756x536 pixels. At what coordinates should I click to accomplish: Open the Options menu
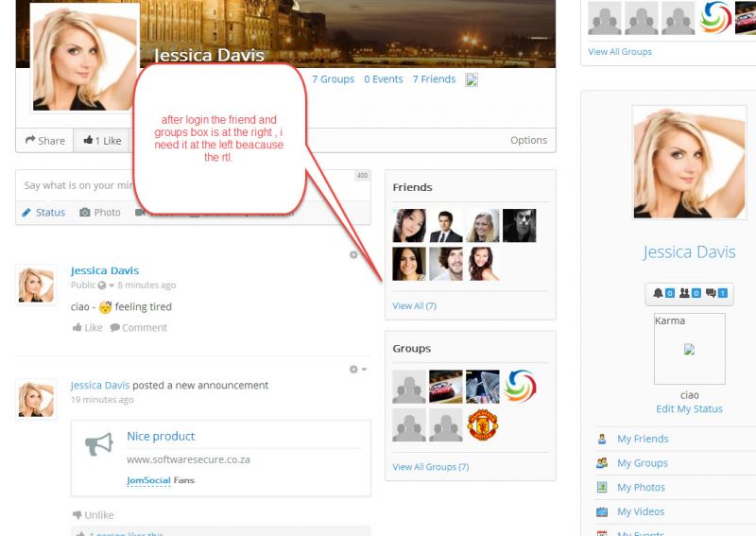(528, 140)
